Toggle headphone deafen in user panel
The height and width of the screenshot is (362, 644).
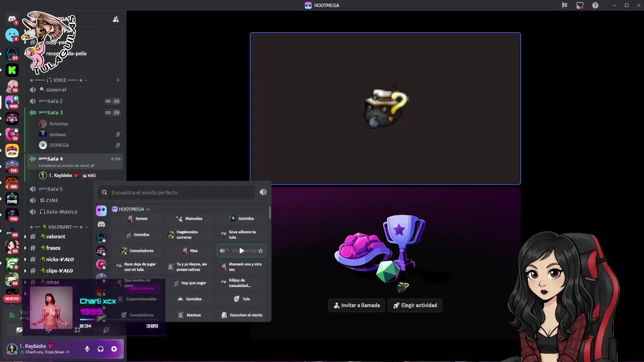pos(101,349)
